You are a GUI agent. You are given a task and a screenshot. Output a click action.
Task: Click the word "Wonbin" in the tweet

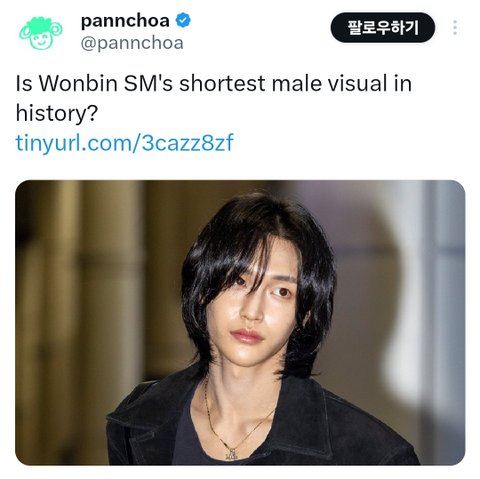coord(78,83)
